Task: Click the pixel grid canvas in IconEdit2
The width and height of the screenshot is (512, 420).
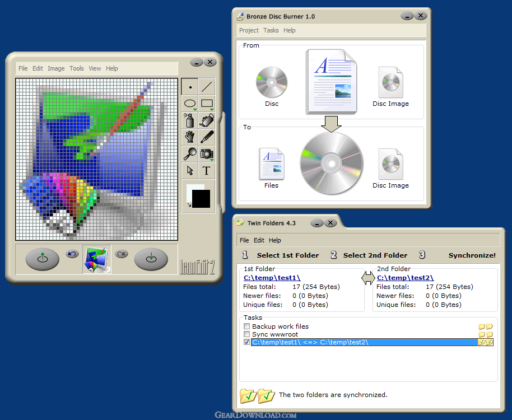Action: 97,159
